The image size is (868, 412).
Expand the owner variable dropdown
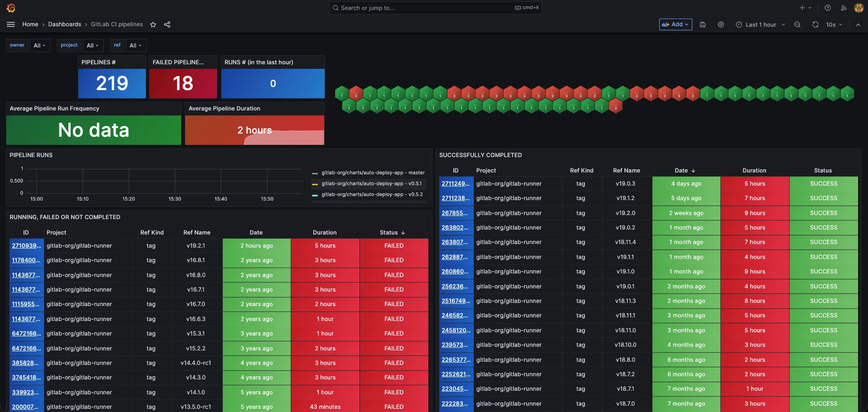point(40,45)
